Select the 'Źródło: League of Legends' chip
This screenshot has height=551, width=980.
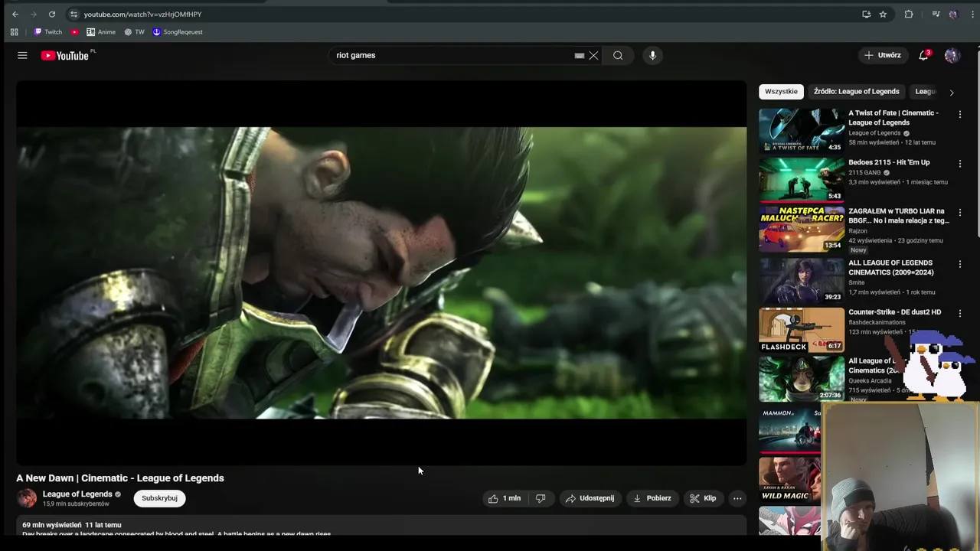856,91
